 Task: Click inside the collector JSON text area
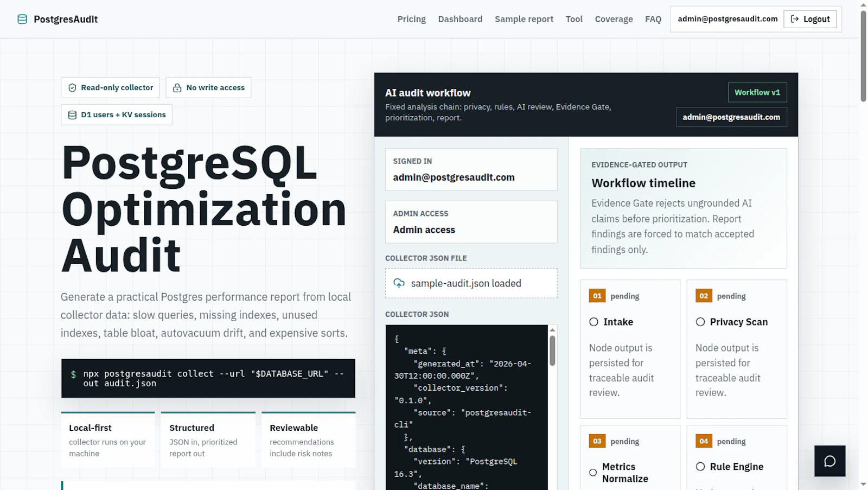click(x=467, y=407)
